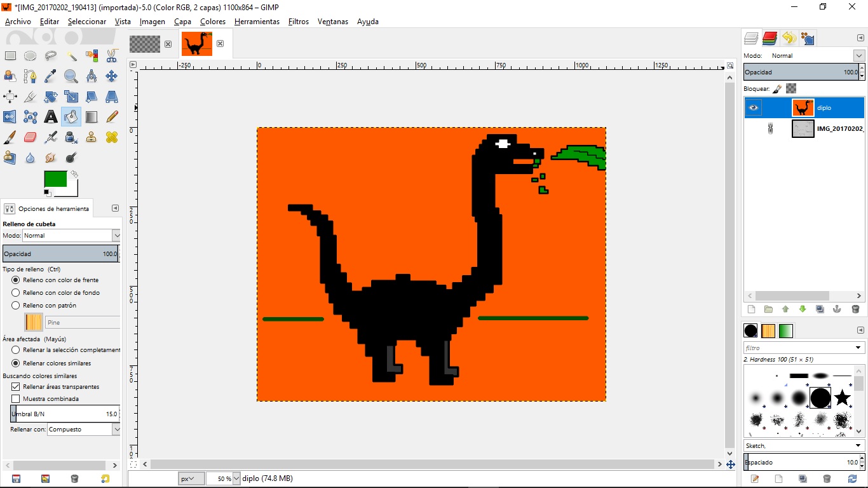Select the Measure compass tool

(92, 76)
